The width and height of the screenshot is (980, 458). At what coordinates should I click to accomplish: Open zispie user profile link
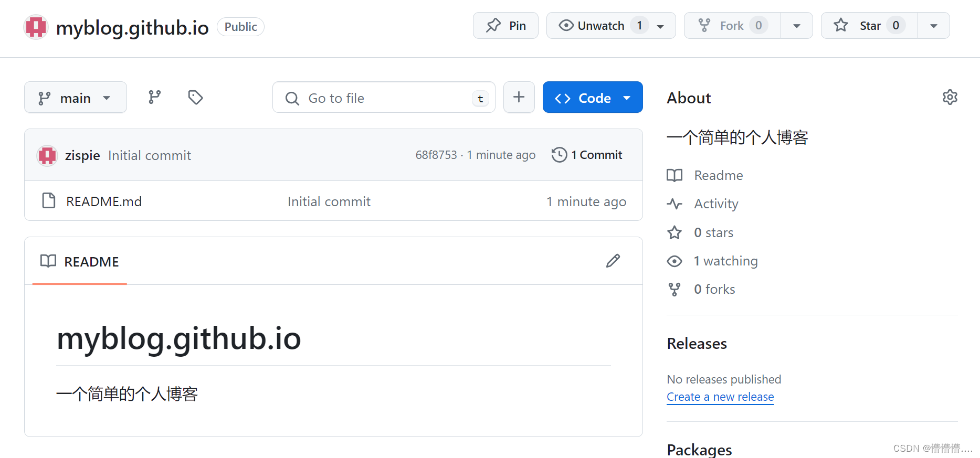click(82, 155)
